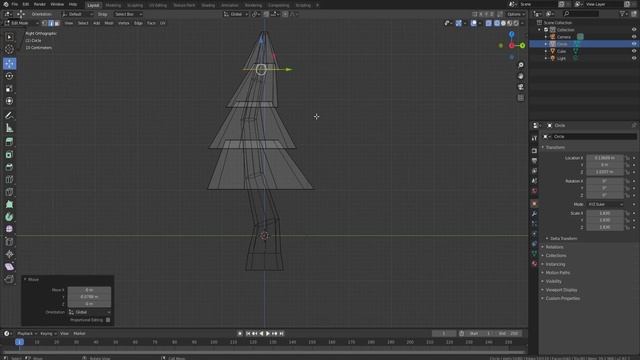The image size is (640, 360).
Task: Toggle camera view gizmo icon
Action: [x=521, y=87]
